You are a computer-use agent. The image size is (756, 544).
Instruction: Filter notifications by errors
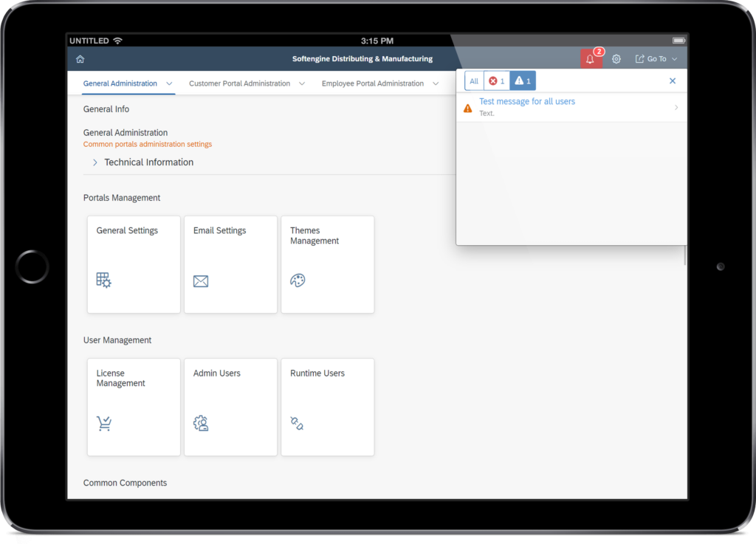[497, 81]
